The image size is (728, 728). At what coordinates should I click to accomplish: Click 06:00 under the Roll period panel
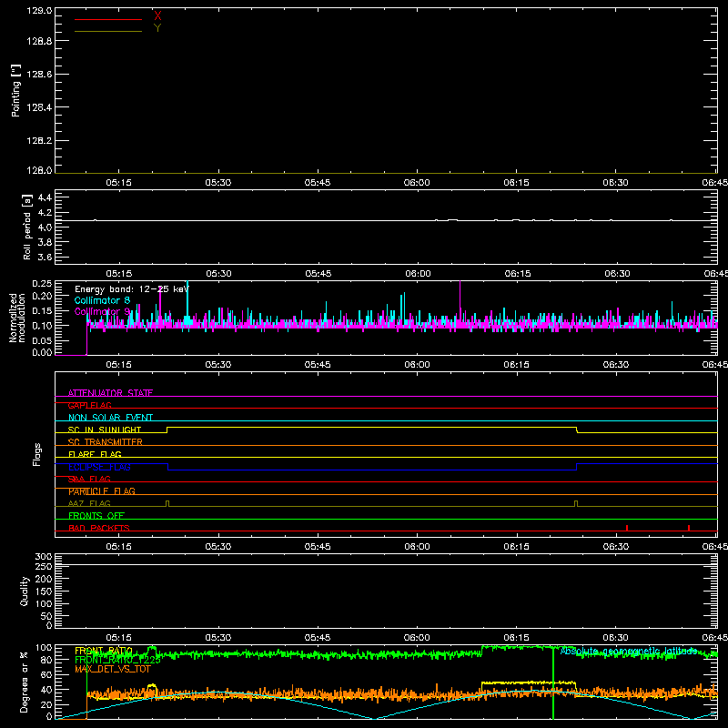click(418, 274)
